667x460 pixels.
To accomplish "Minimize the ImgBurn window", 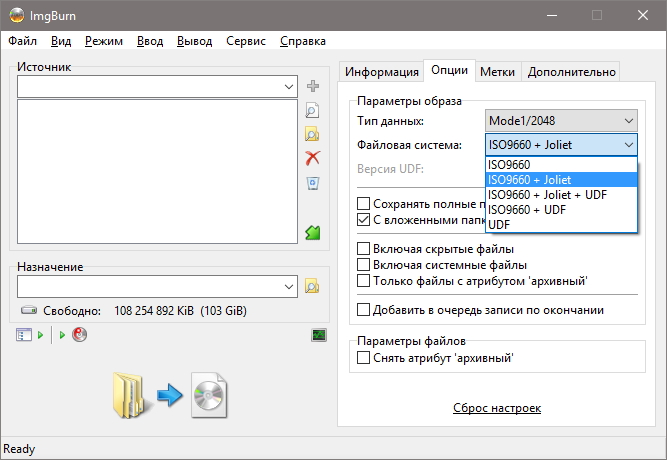I will point(552,15).
